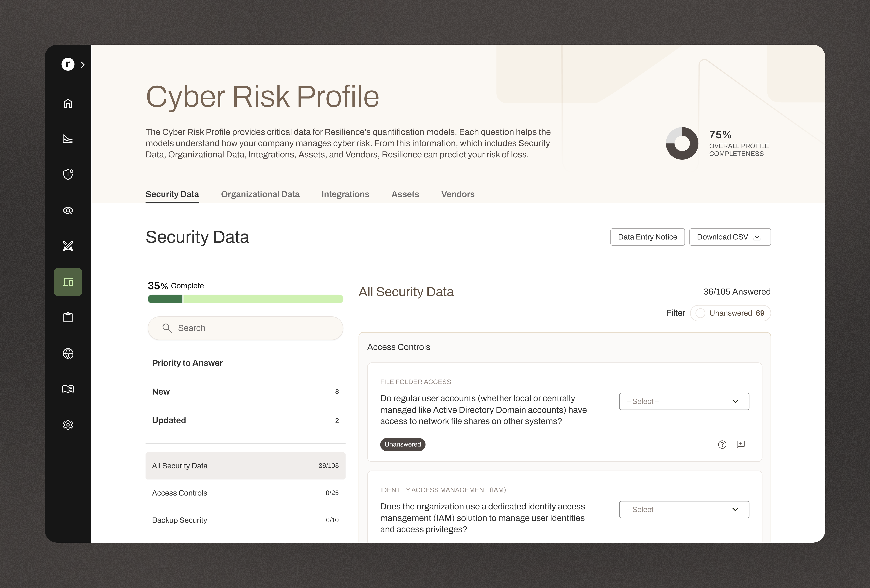The width and height of the screenshot is (870, 588).
Task: Click the download icon in Download CSV
Action: (757, 237)
